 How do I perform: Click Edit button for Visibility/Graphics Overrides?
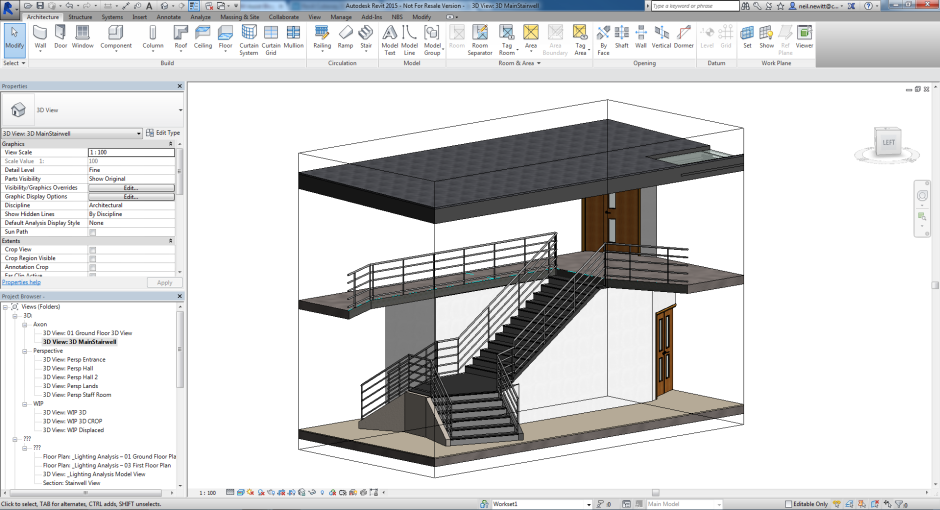[131, 188]
